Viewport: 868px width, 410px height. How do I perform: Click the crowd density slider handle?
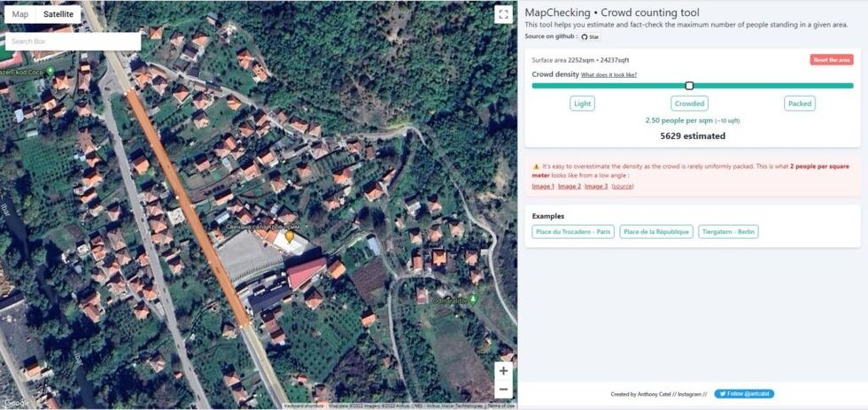(689, 86)
